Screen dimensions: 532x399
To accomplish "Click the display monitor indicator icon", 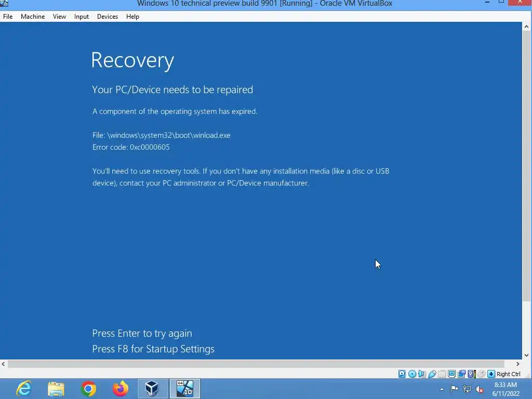I will click(x=451, y=374).
